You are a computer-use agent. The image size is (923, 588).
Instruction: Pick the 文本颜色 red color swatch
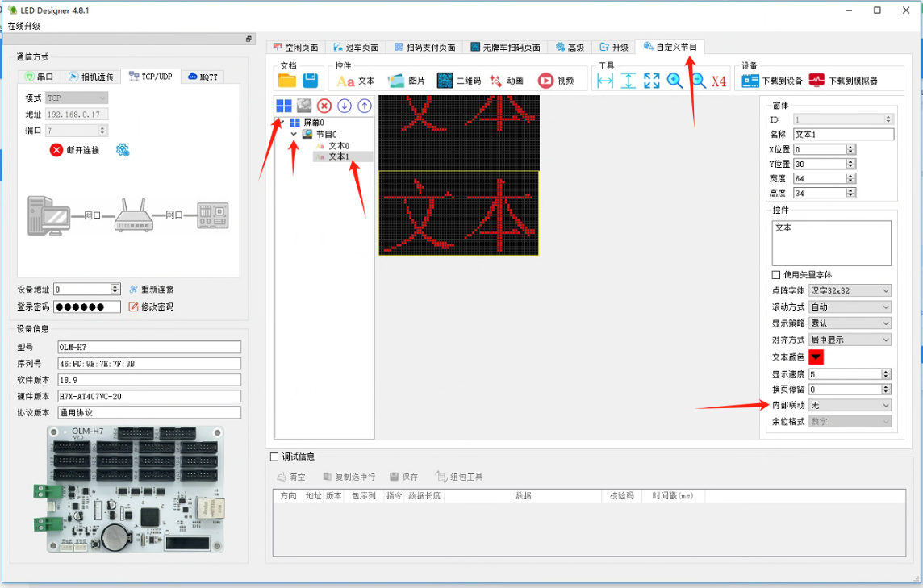[x=816, y=357]
